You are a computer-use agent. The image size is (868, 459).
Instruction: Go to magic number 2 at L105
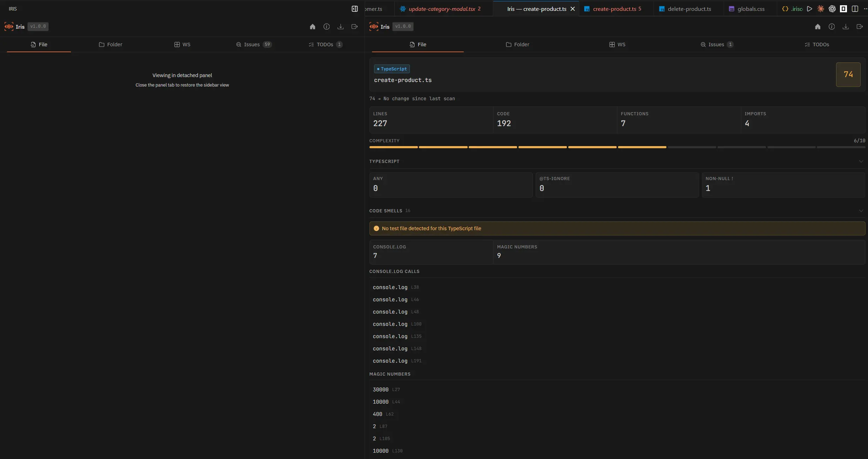381,439
